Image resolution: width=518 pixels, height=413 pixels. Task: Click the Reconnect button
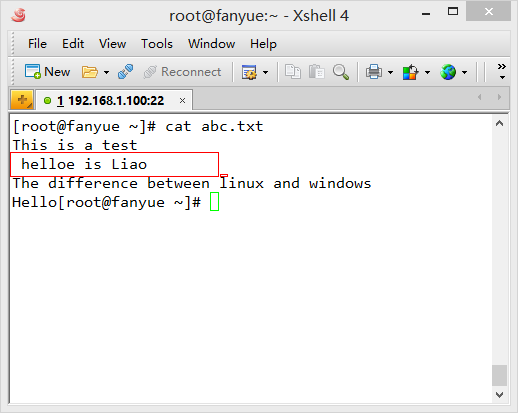click(x=182, y=72)
